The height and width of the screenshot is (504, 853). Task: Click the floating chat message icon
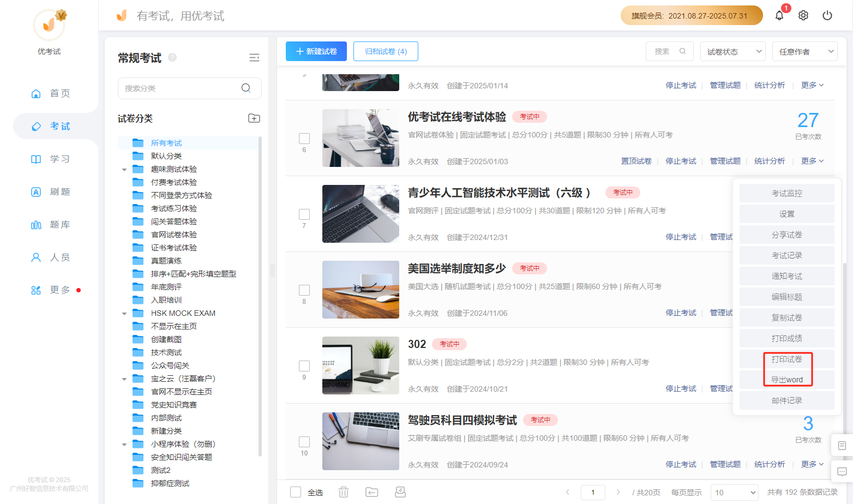tap(842, 471)
